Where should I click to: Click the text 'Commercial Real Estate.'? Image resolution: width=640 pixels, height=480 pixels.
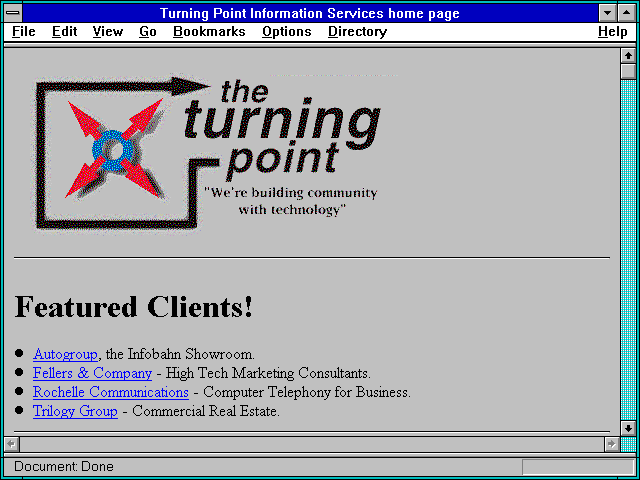click(x=206, y=411)
